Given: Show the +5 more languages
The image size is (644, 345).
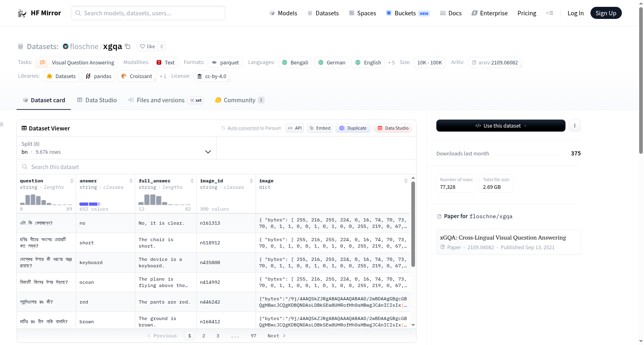Looking at the screenshot, I should tap(391, 62).
